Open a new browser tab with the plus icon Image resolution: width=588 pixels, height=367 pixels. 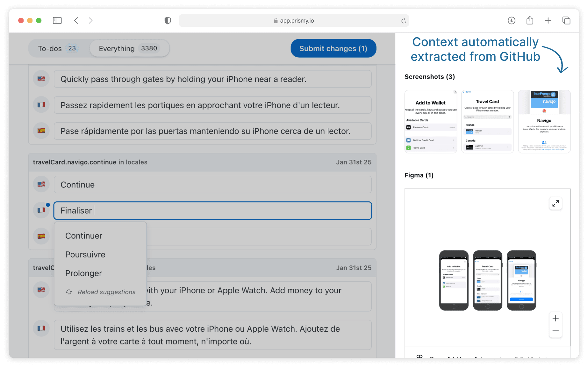click(548, 20)
